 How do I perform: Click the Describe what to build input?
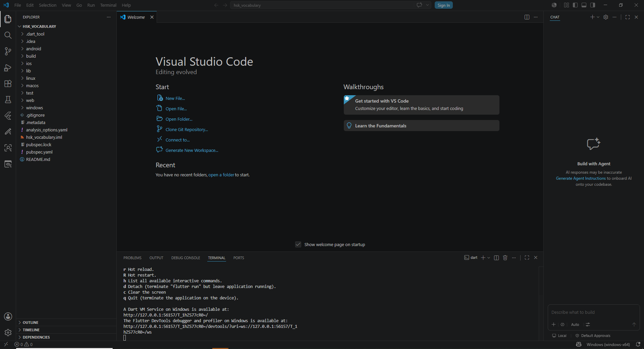pyautogui.click(x=593, y=312)
